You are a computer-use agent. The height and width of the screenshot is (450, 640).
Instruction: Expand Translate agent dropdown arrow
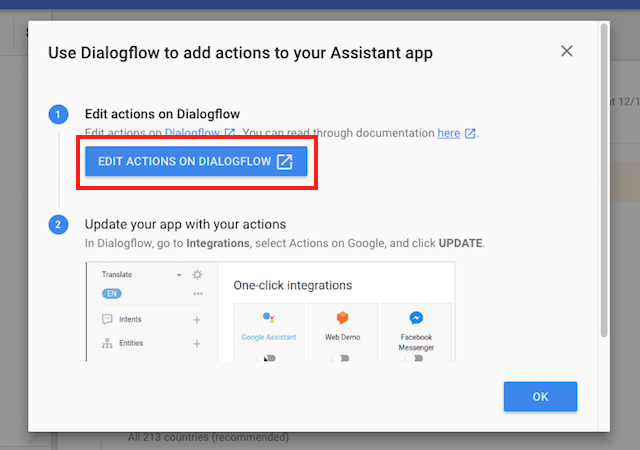[x=179, y=275]
